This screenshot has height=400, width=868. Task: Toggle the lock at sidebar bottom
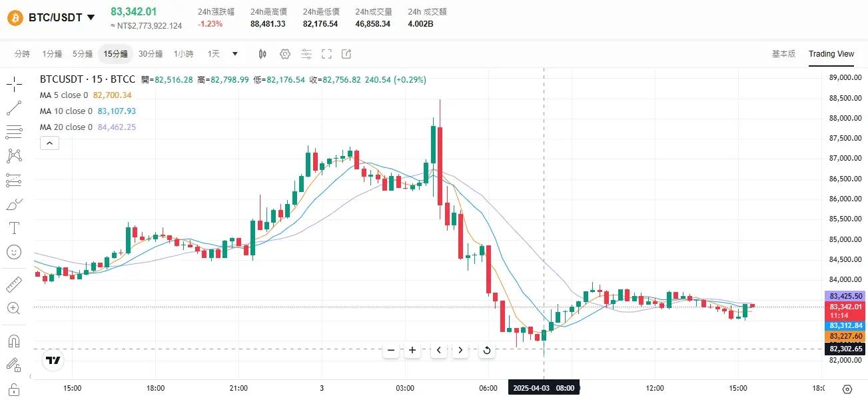click(x=14, y=389)
